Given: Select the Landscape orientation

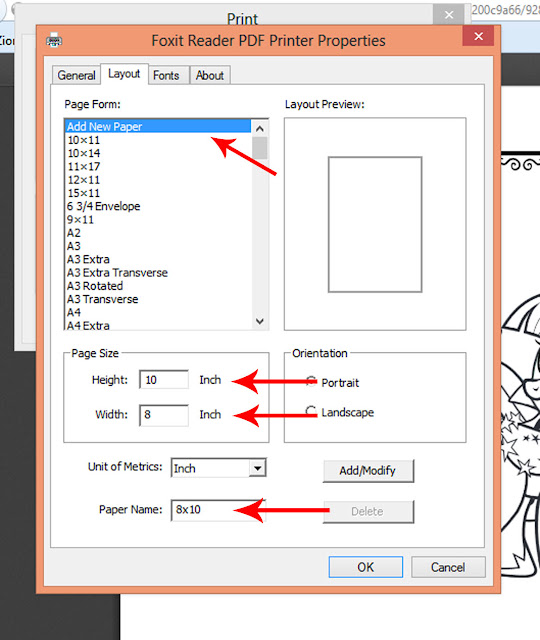Looking at the screenshot, I should pos(340,412).
